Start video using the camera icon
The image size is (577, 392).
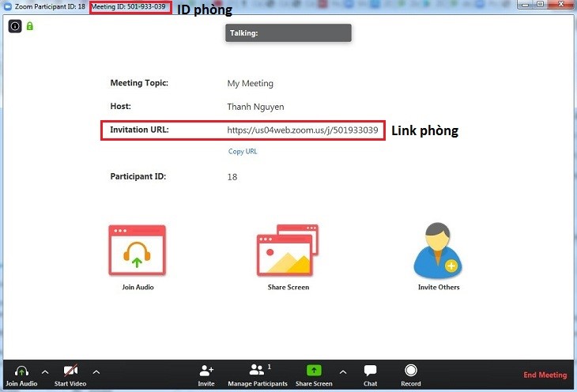tap(71, 371)
